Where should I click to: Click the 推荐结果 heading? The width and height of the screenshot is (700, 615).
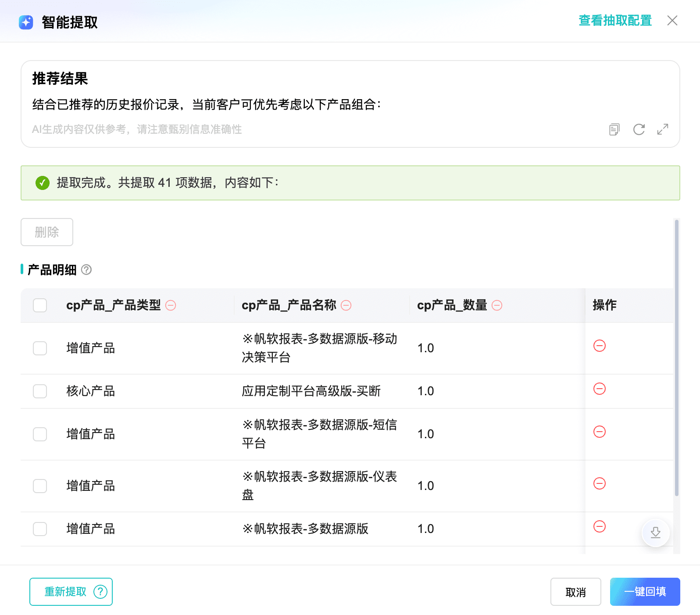(x=60, y=79)
